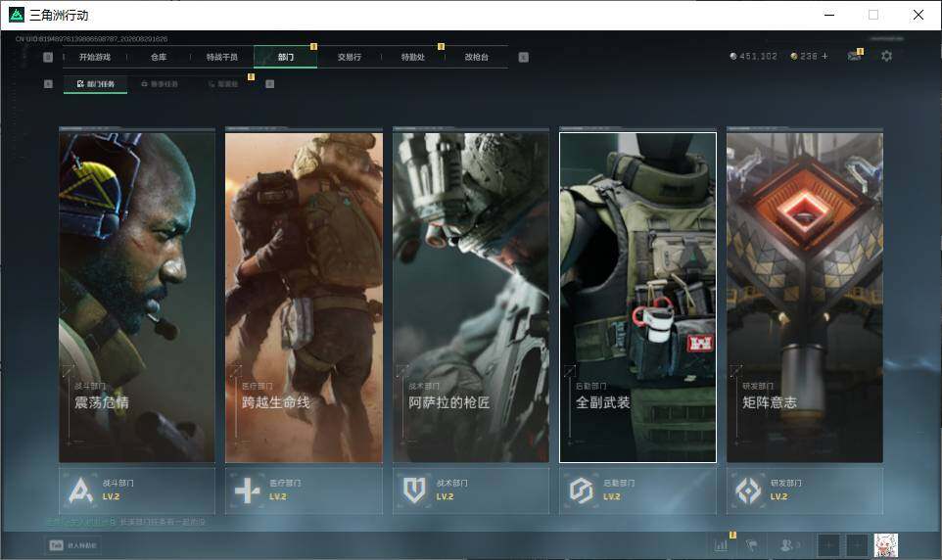
Task: Click the key icon left of 部门任务 sub-tab
Action: tap(48, 84)
